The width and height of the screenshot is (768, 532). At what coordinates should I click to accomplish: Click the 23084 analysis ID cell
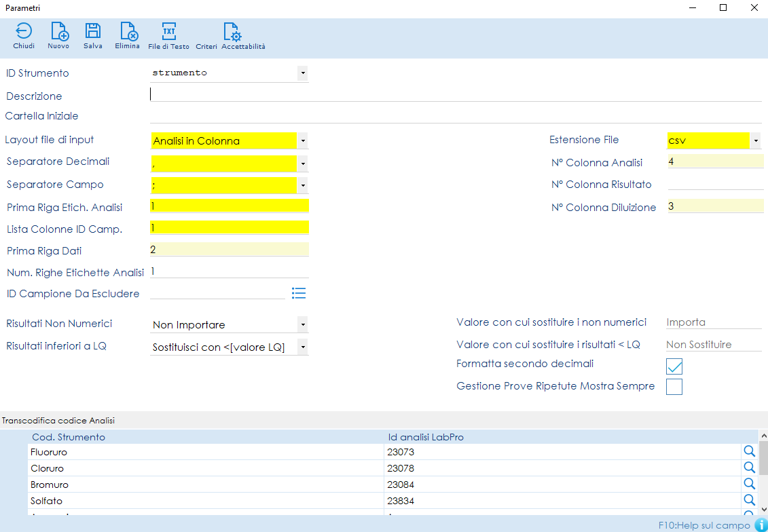click(563, 484)
